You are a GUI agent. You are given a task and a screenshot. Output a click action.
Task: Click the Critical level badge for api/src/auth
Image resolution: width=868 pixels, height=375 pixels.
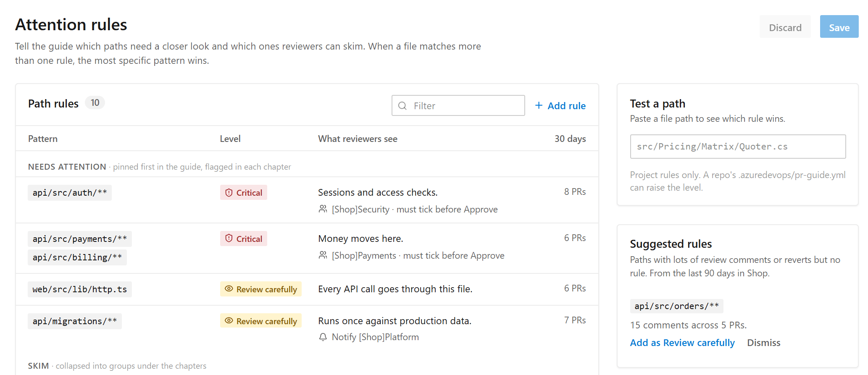pos(244,193)
